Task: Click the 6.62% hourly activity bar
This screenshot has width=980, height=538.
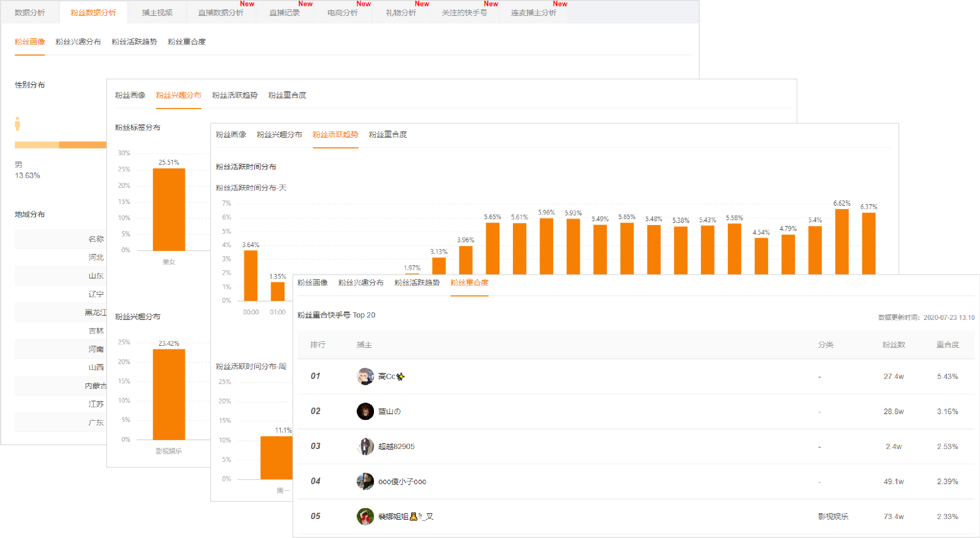Action: 842,242
